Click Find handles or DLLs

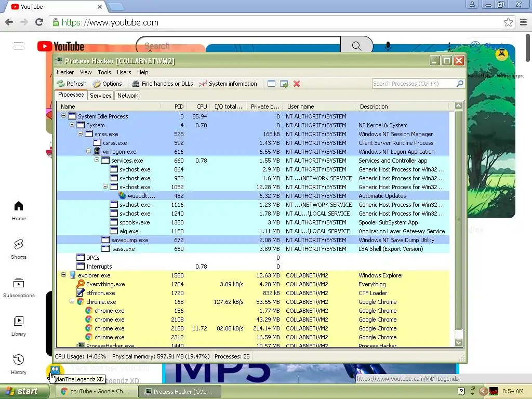[x=163, y=84]
